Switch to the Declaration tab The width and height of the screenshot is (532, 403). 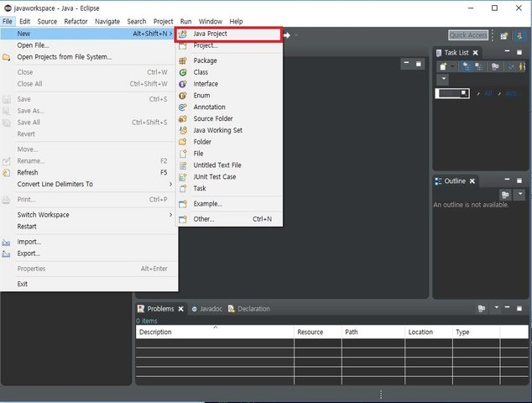coord(249,309)
